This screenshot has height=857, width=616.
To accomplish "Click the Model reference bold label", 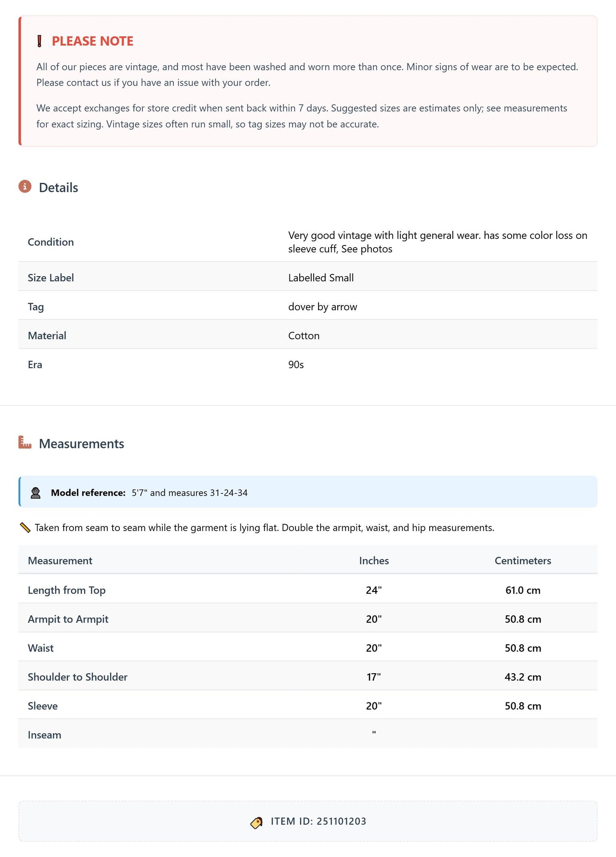I will tap(88, 493).
